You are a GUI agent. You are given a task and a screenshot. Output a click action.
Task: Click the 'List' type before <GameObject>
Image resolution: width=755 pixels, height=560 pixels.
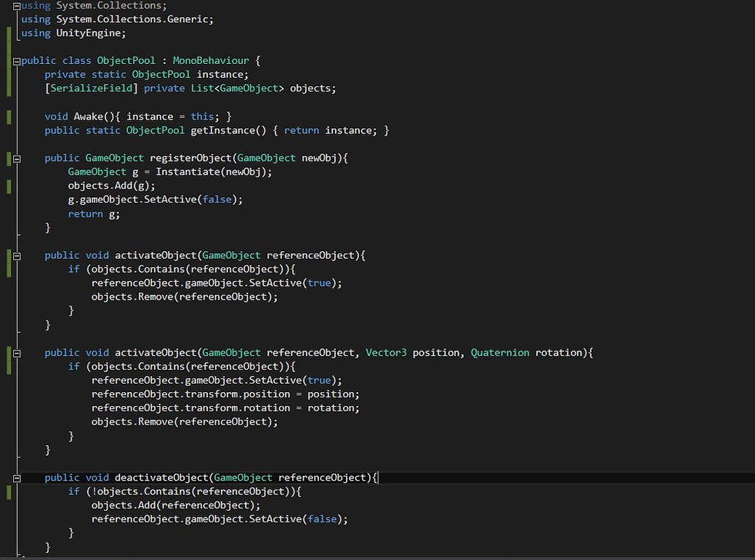tap(202, 88)
